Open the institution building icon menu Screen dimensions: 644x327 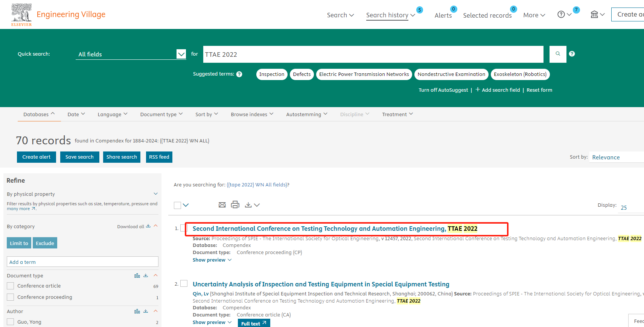coord(594,15)
